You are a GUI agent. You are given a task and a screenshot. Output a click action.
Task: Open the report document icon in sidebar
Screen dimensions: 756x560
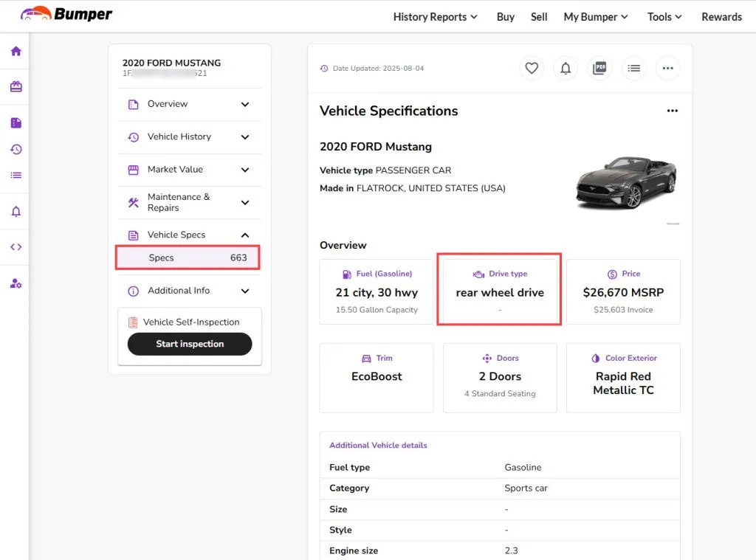[16, 123]
